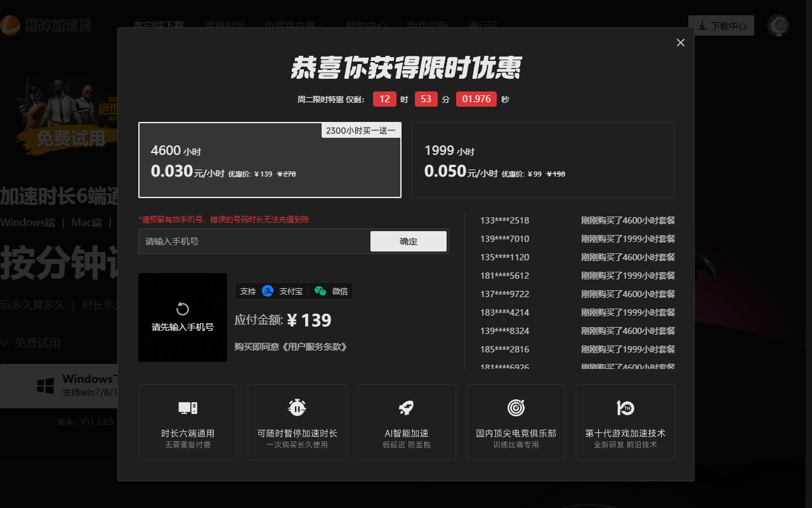This screenshot has height=508, width=812.
Task: Click the Alipay (支付宝) logo icon
Action: coord(268,291)
